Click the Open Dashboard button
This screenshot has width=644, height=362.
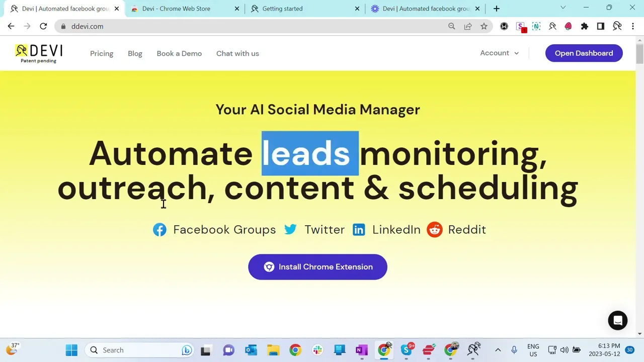point(584,53)
